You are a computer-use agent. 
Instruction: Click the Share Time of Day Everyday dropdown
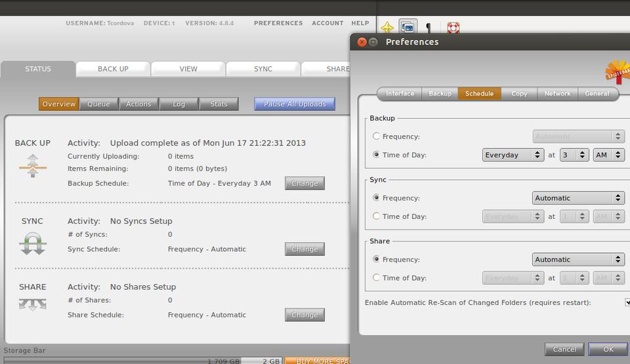(513, 278)
